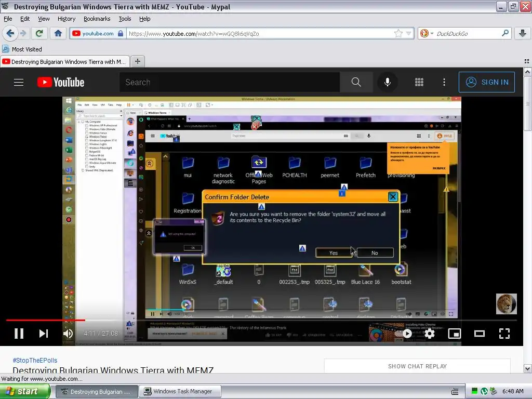
Task: Open the DuckDuckGo search engine dropdown
Action: (x=427, y=33)
